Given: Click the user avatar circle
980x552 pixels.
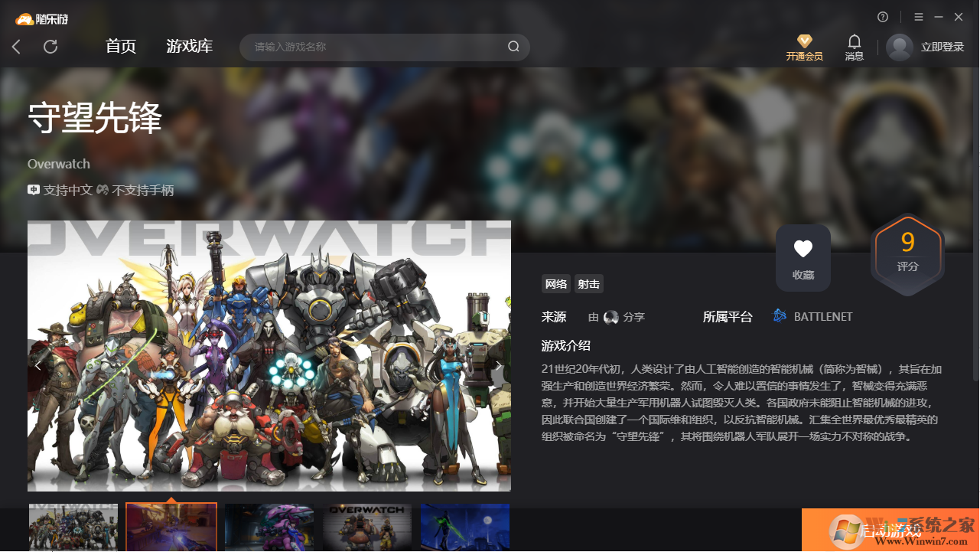Looking at the screenshot, I should tap(899, 47).
